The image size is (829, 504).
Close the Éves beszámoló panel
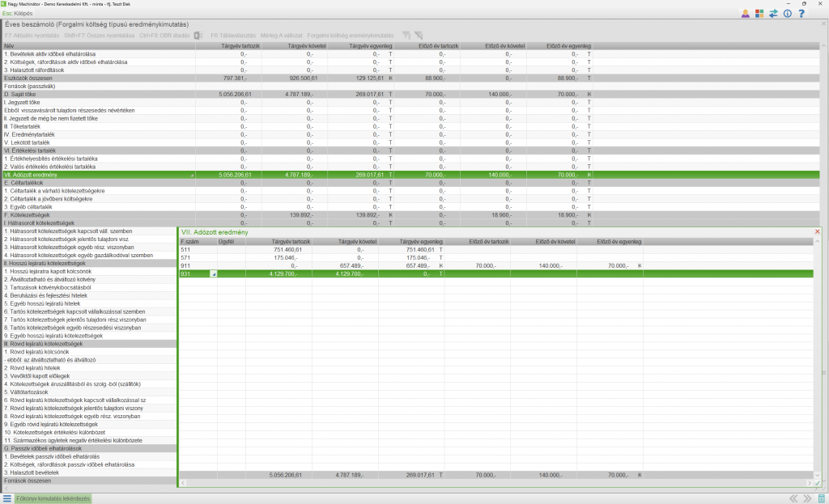click(x=823, y=23)
